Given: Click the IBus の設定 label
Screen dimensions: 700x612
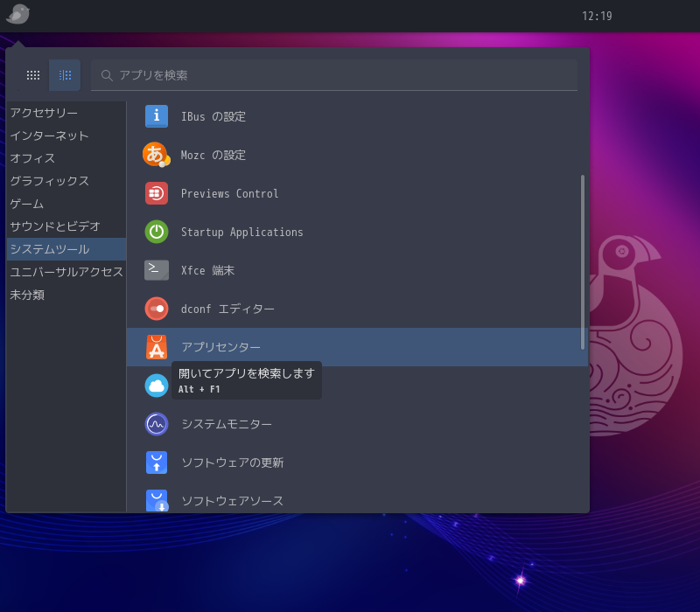Looking at the screenshot, I should coord(213,116).
